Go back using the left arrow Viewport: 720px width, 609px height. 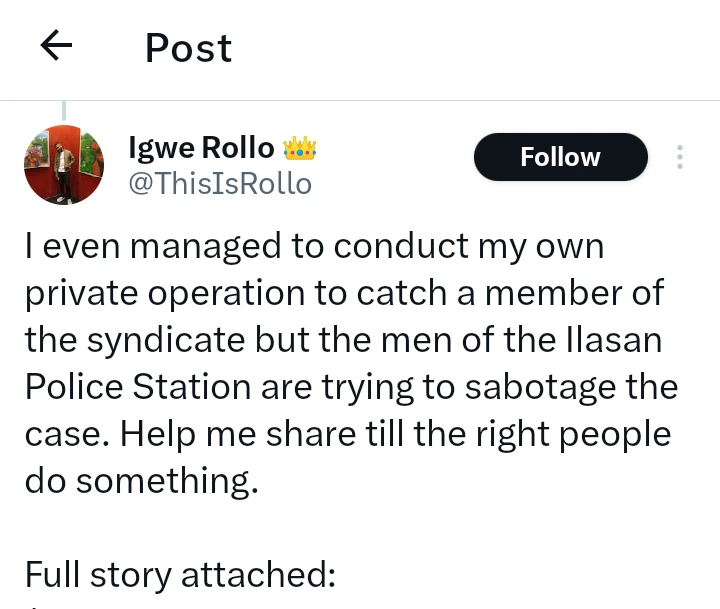[x=56, y=45]
